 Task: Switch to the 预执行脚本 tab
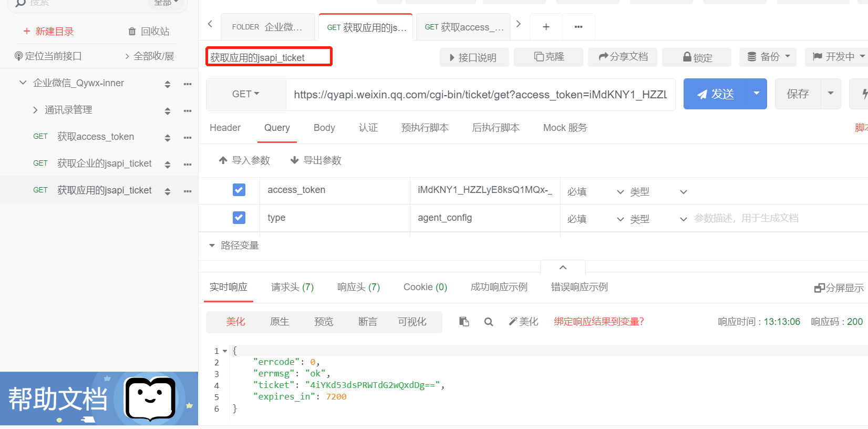pyautogui.click(x=425, y=128)
